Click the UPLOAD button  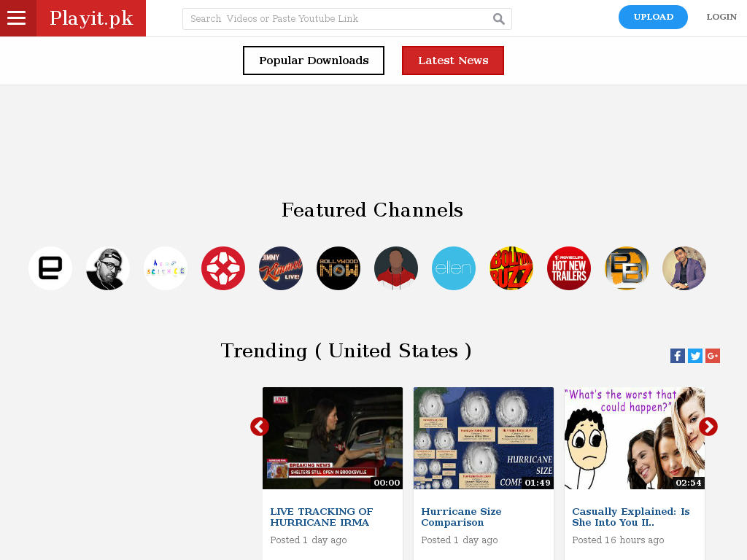coord(653,17)
